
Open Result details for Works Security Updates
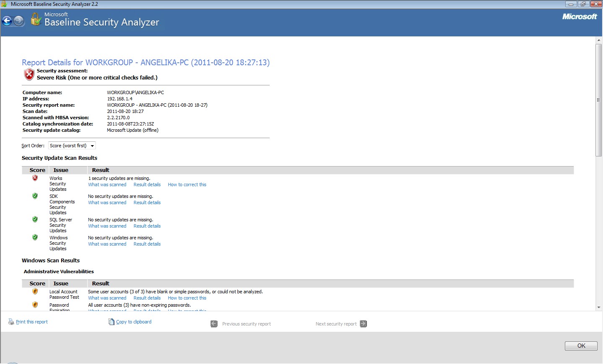pyautogui.click(x=147, y=185)
